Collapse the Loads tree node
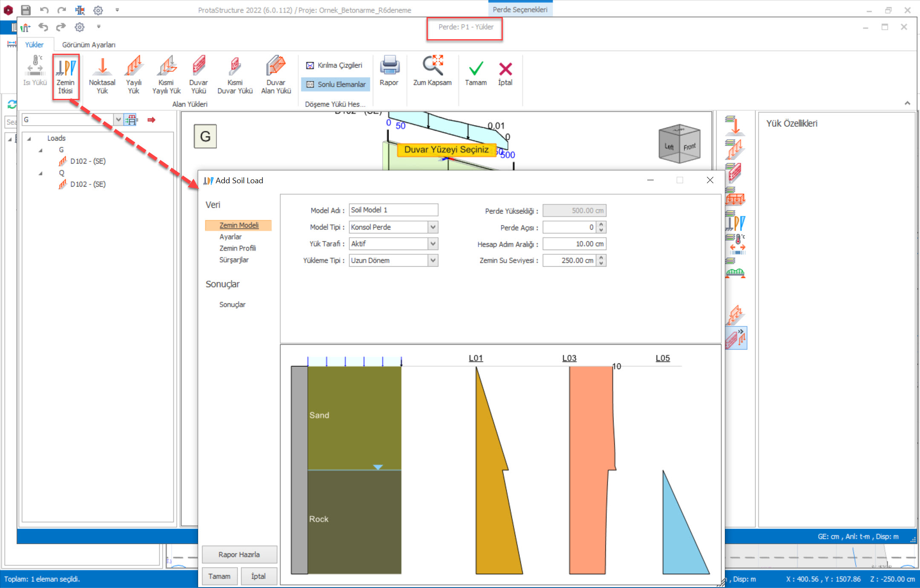 click(x=29, y=138)
